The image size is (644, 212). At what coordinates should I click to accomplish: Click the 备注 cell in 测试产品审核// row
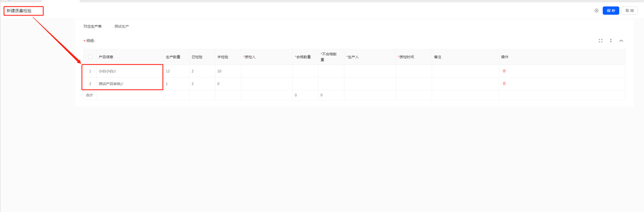465,84
